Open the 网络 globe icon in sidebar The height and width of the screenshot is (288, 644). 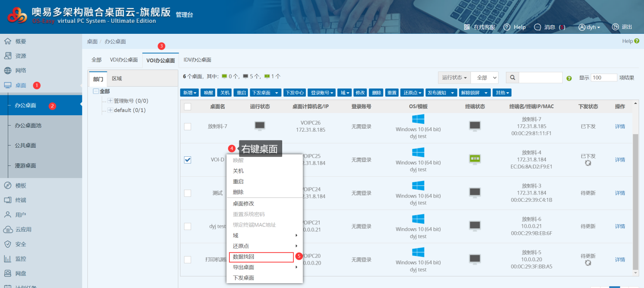(7, 71)
